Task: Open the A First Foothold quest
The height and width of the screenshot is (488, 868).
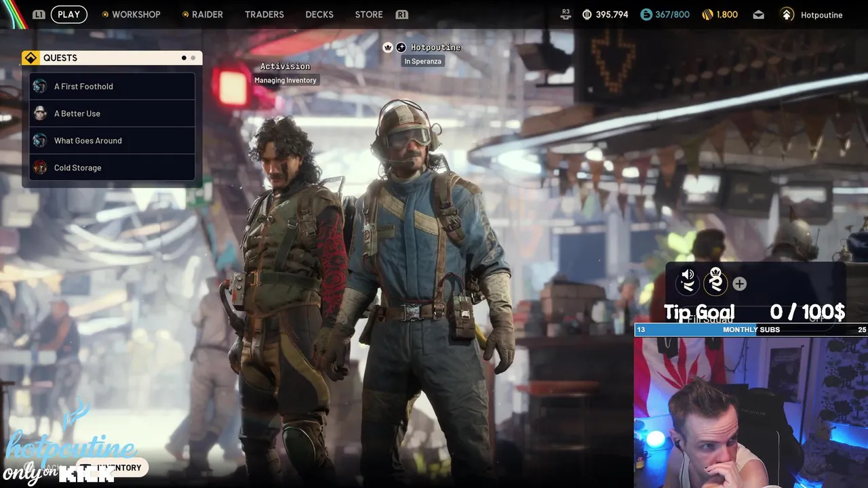Action: click(x=112, y=86)
